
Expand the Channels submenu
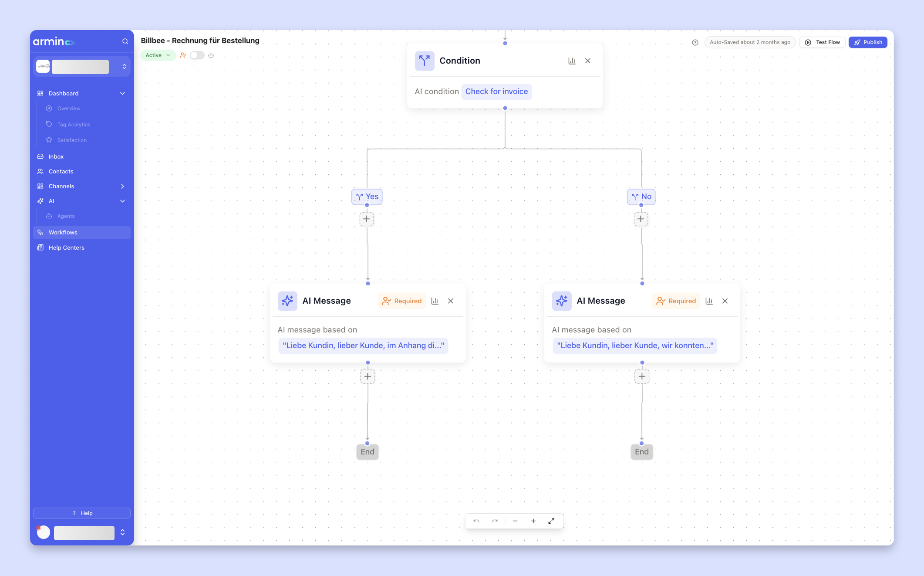coord(122,186)
